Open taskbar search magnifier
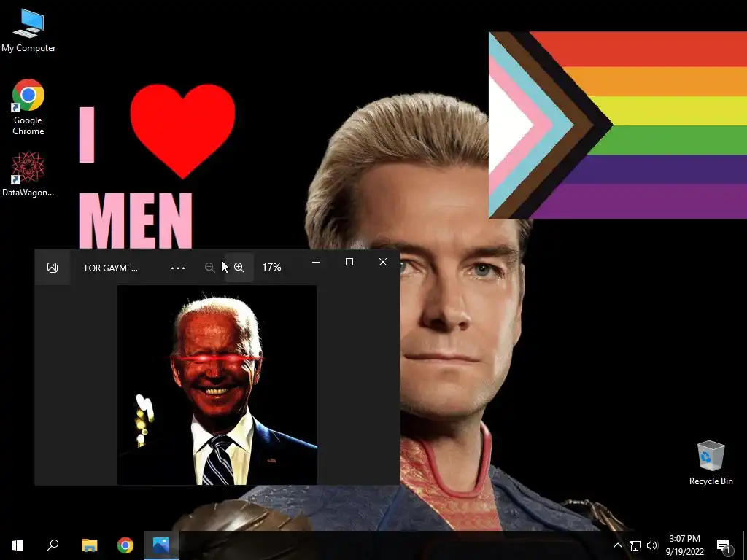The image size is (747, 560). tap(53, 545)
